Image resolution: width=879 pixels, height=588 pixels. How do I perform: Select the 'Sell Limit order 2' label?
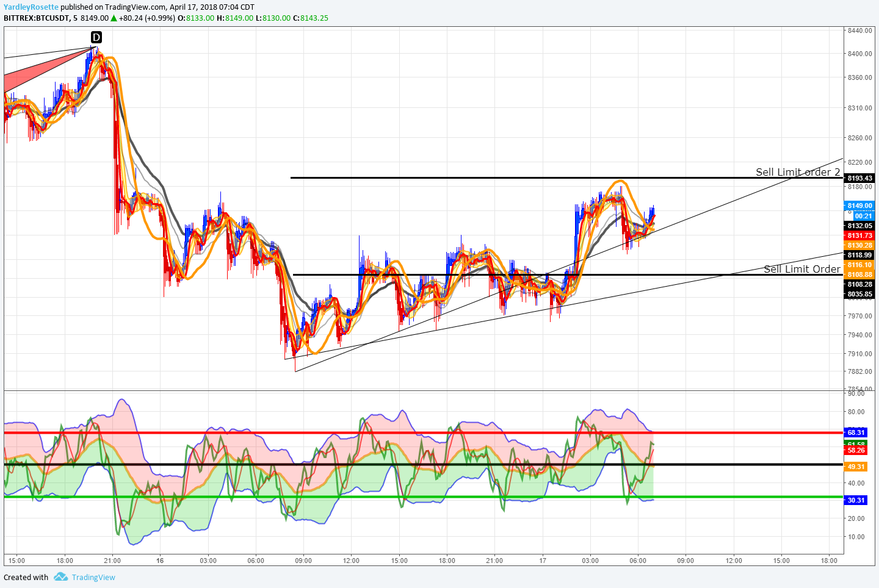pyautogui.click(x=798, y=172)
